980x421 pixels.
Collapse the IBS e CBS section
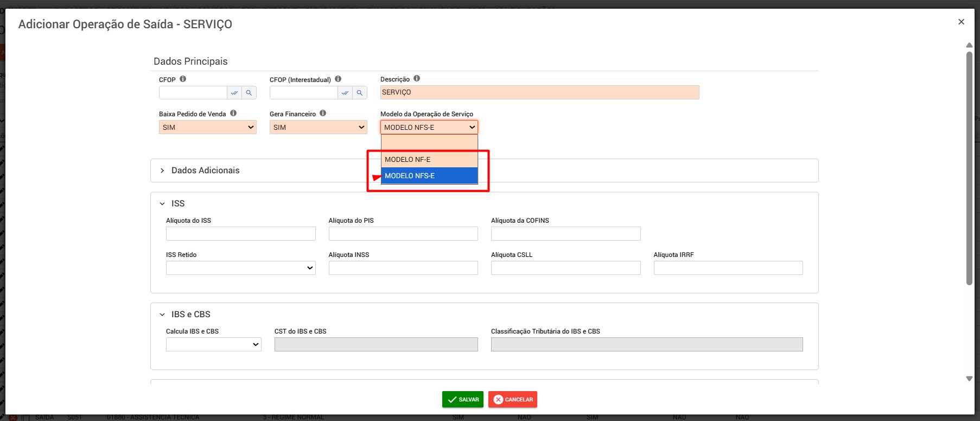click(x=162, y=315)
